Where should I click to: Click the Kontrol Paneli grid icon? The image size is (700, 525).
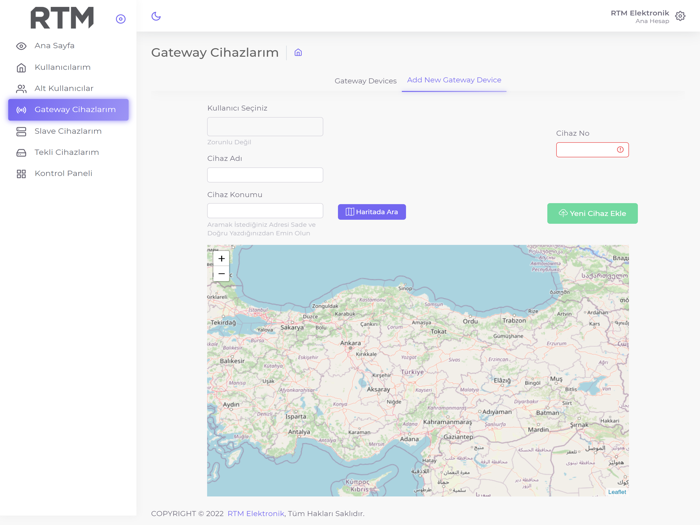(x=21, y=174)
